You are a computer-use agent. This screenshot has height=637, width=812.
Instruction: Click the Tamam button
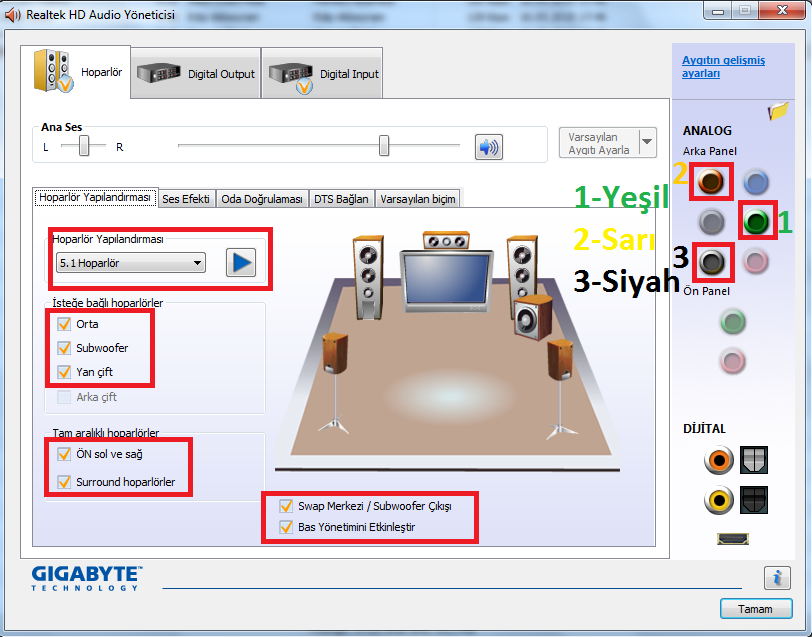click(756, 609)
